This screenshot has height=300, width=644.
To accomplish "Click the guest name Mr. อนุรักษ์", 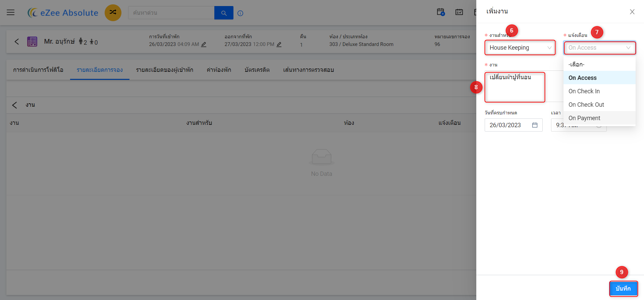I will 59,41.
